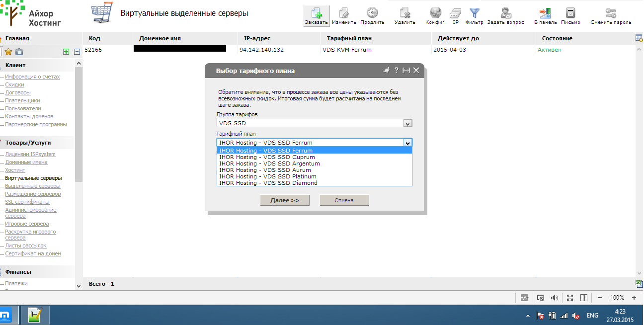The height and width of the screenshot is (325, 644).
Task: Click the Excel export icon in footer
Action: pyautogui.click(x=639, y=283)
